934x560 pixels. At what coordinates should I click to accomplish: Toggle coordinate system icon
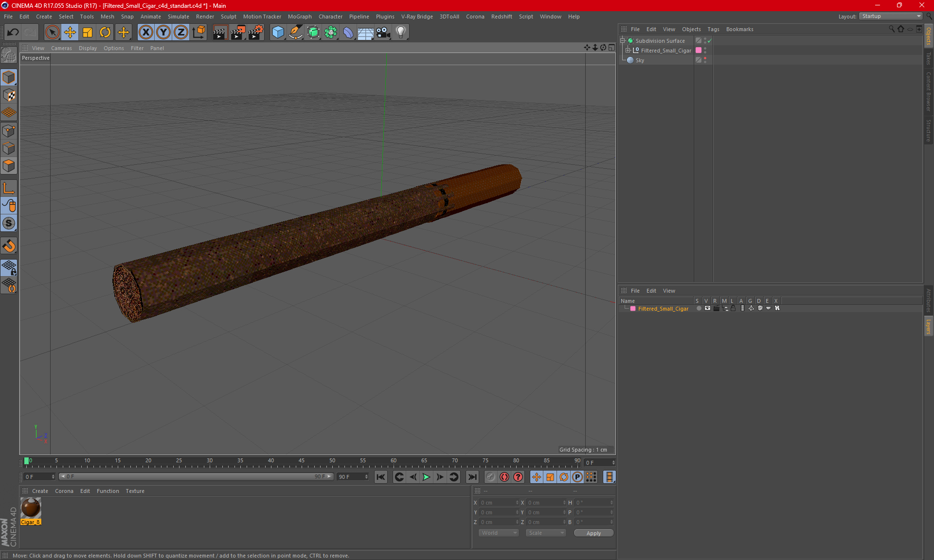click(x=199, y=33)
